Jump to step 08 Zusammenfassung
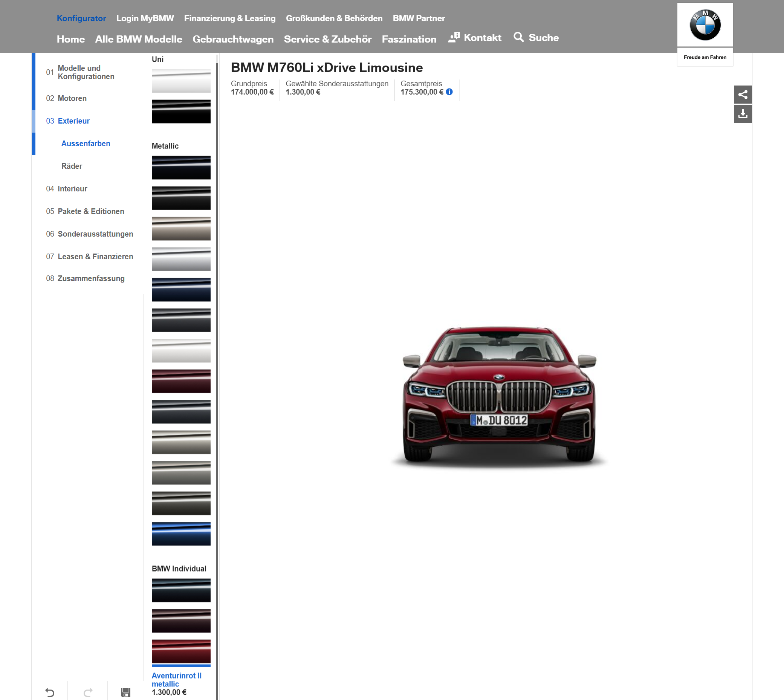Screen dimensions: 784x700 [x=91, y=278]
